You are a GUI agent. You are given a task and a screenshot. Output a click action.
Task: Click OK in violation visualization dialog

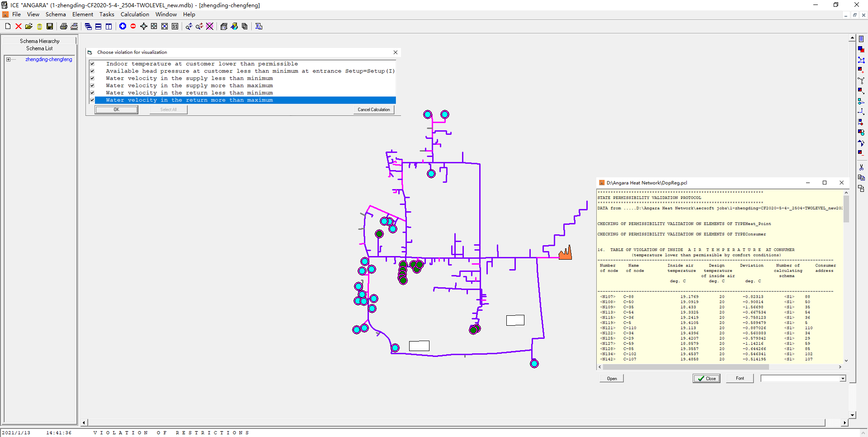click(116, 109)
